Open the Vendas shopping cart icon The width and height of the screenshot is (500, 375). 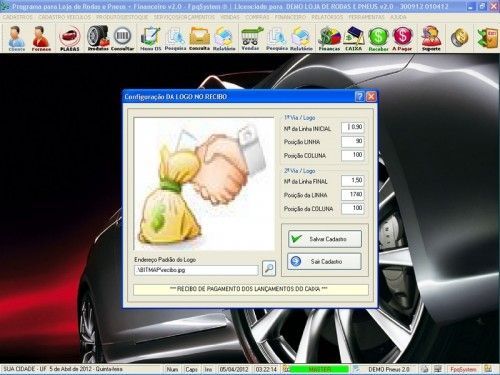pyautogui.click(x=251, y=38)
